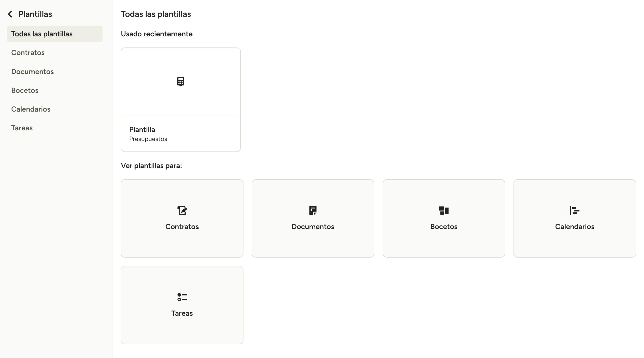
Task: Open Contratos in the sidebar
Action: tap(28, 53)
